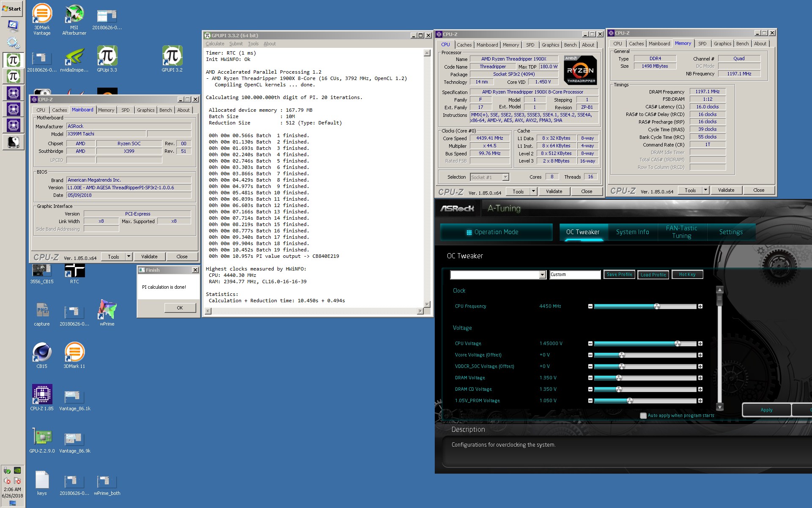Open Socket #1 selection dropdown in CPU-Z

(x=505, y=177)
